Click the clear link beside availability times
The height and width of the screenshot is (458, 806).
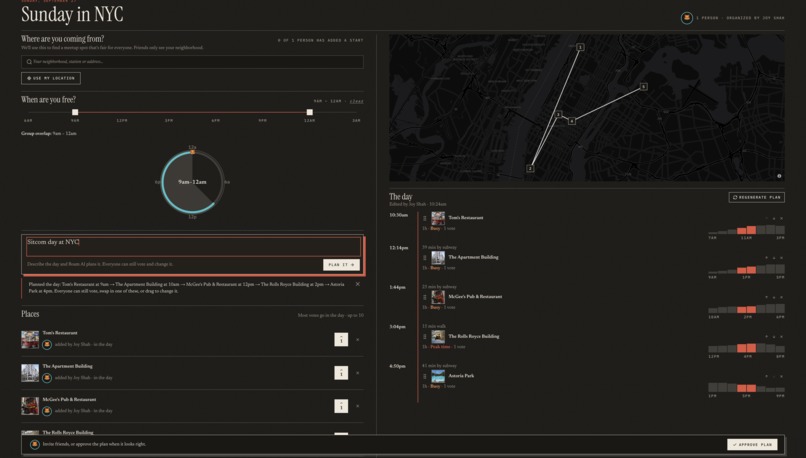356,101
